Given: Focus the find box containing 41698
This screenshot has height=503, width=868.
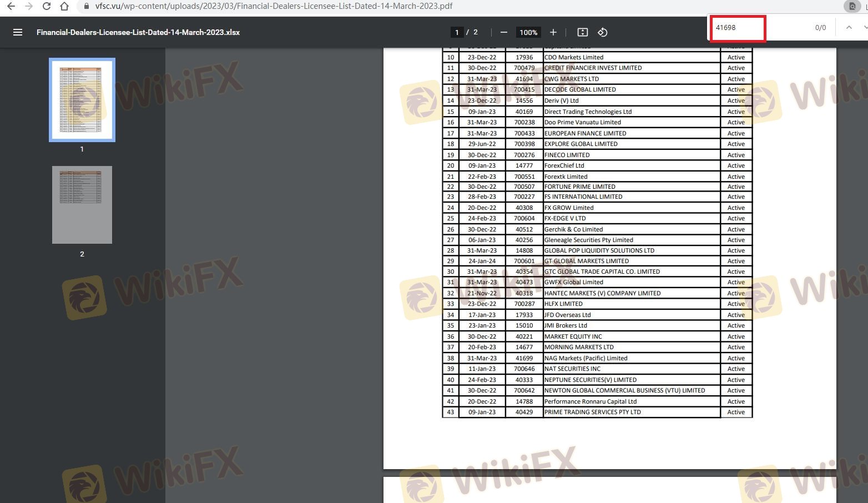Looking at the screenshot, I should (738, 28).
